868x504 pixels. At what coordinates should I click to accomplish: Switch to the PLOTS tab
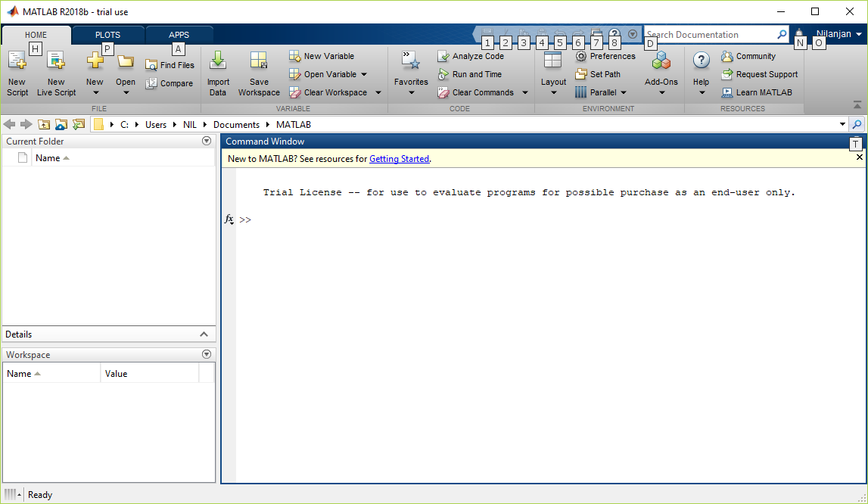[108, 34]
